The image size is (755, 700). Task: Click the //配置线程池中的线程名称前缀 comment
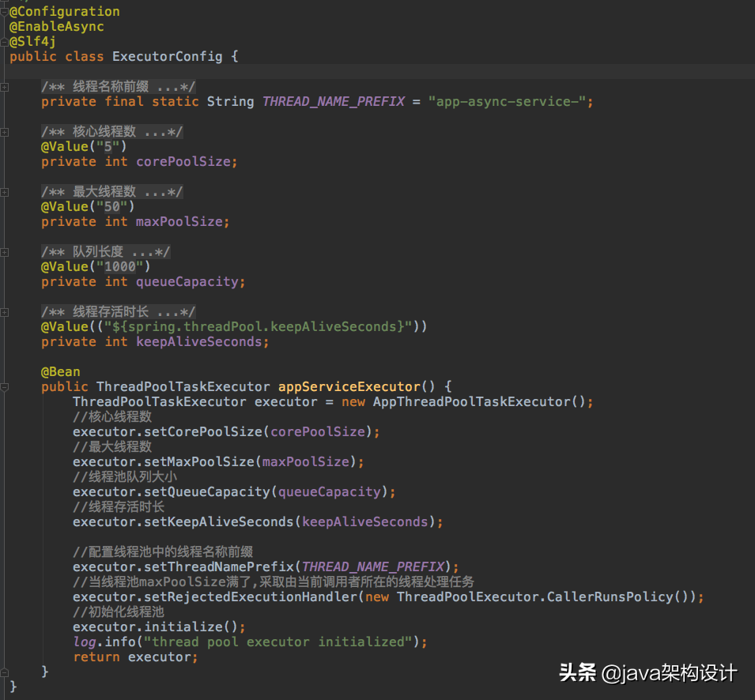163,551
